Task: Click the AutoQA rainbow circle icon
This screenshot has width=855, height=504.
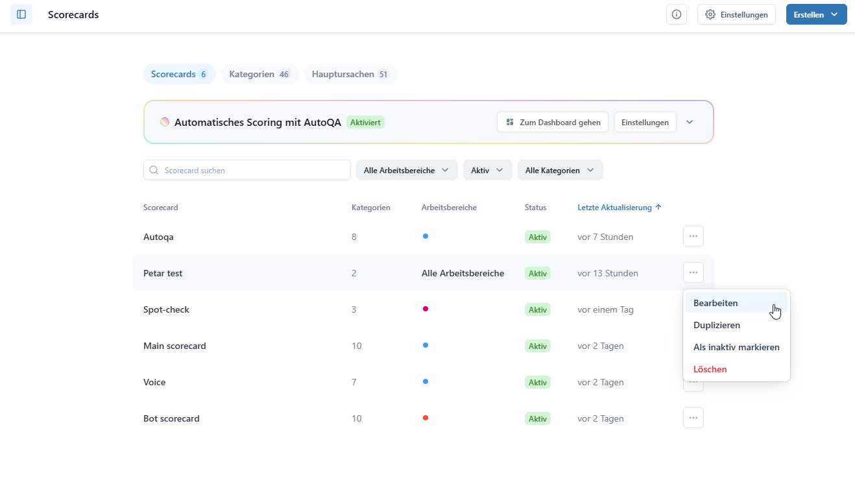Action: click(165, 122)
